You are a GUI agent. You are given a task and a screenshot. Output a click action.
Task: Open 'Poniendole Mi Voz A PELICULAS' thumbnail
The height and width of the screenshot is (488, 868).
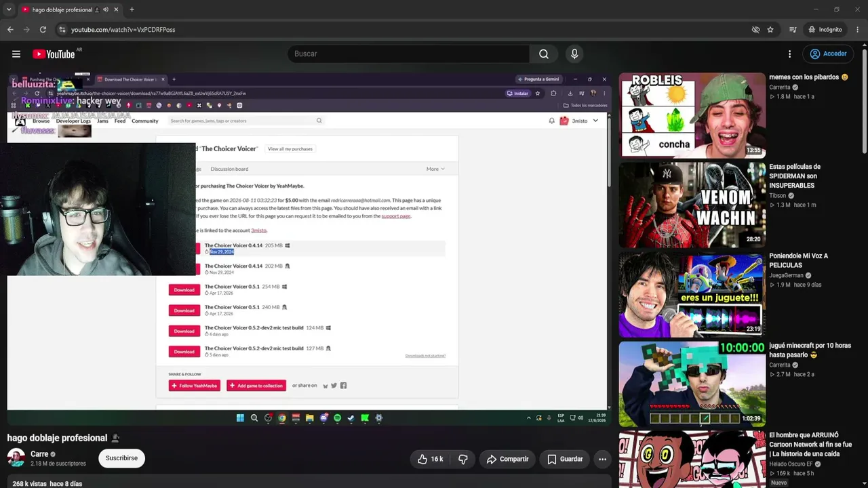692,295
